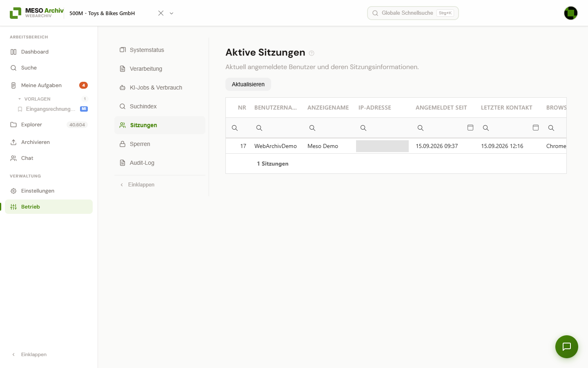Open the Sperren page
Image resolution: width=588 pixels, height=368 pixels.
point(160,144)
